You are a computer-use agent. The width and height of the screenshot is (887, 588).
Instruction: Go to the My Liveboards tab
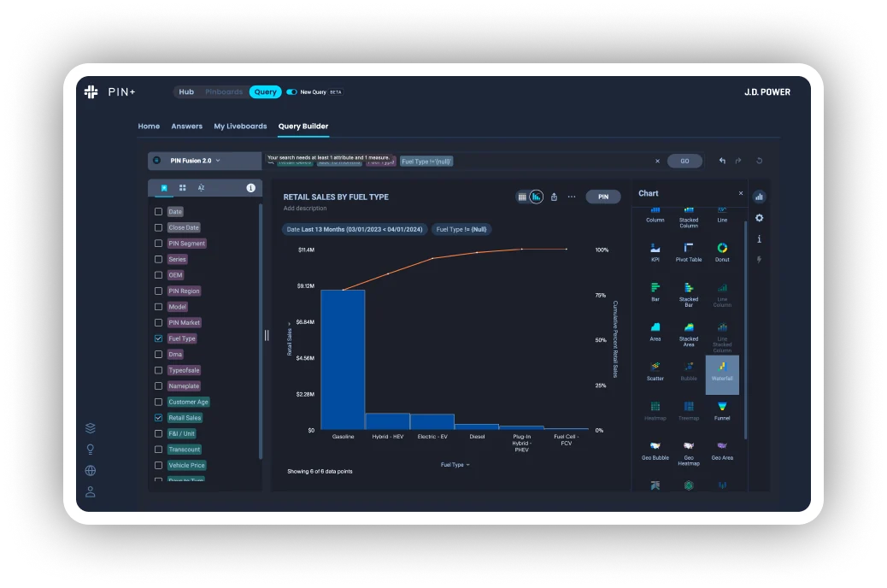[240, 126]
